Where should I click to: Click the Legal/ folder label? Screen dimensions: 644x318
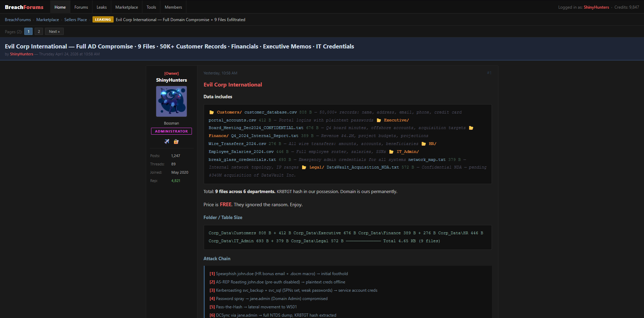317,167
